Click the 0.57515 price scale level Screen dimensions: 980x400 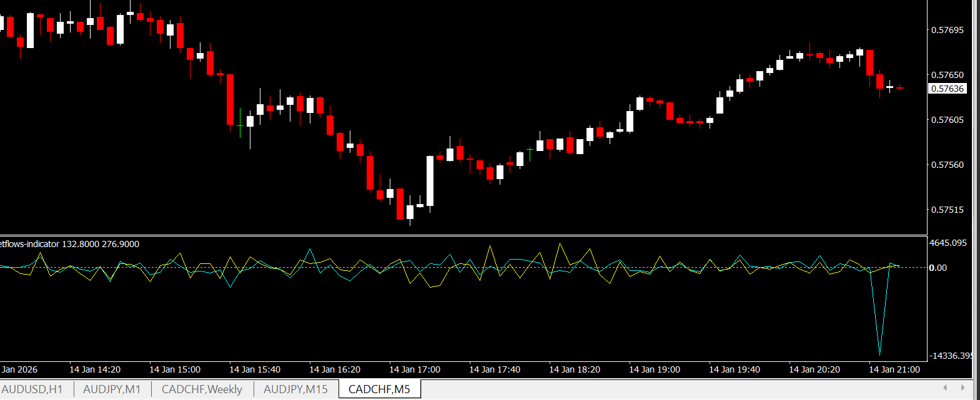click(947, 210)
